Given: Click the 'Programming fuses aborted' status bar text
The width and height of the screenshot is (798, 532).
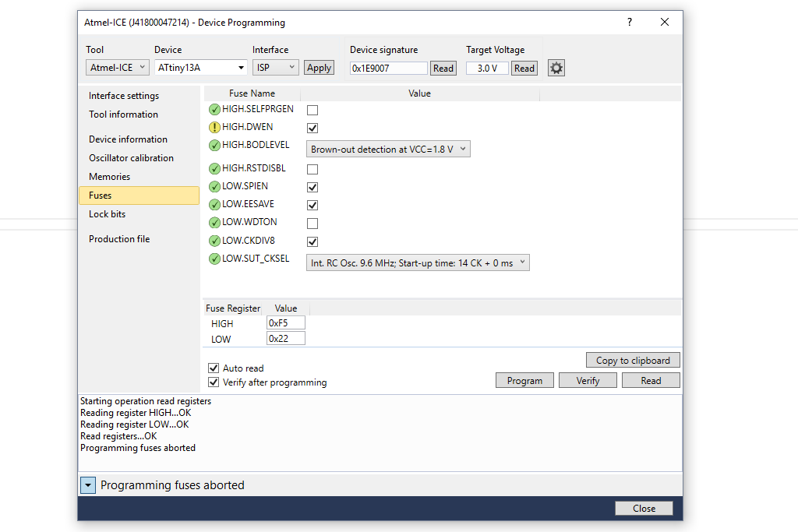Looking at the screenshot, I should [x=172, y=485].
